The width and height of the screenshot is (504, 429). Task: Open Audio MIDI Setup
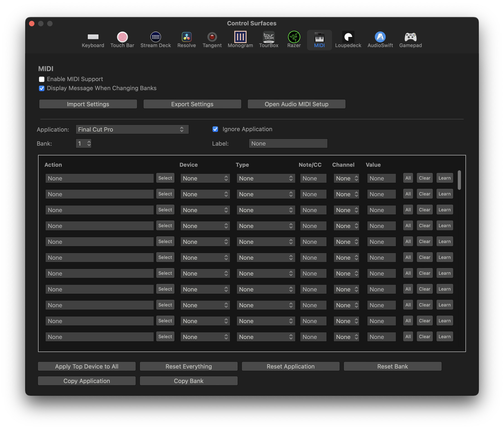(x=296, y=104)
